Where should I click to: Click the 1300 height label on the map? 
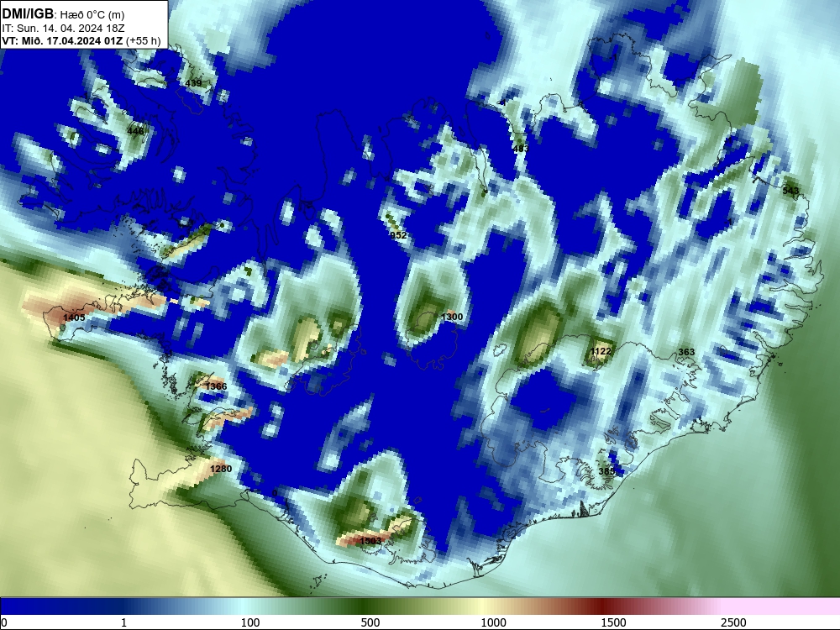(452, 317)
